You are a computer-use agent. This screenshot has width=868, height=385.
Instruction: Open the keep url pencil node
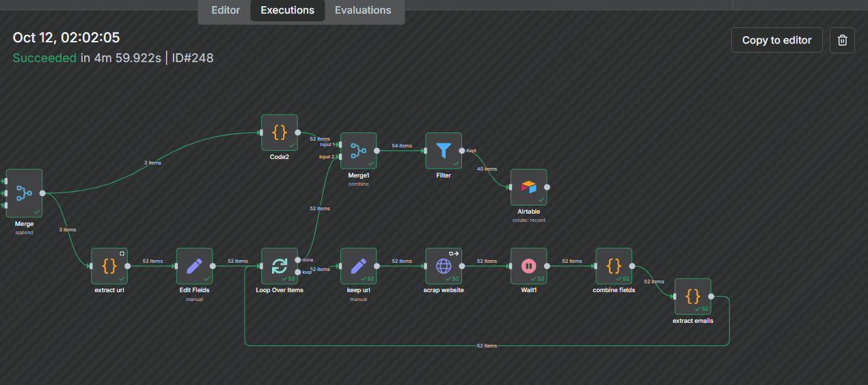coord(359,266)
